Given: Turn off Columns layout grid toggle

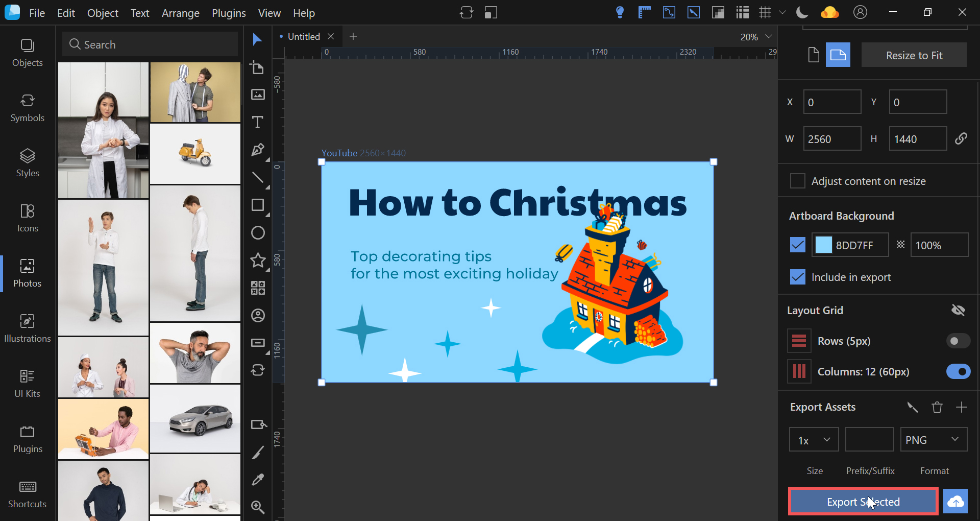Looking at the screenshot, I should coord(958,371).
